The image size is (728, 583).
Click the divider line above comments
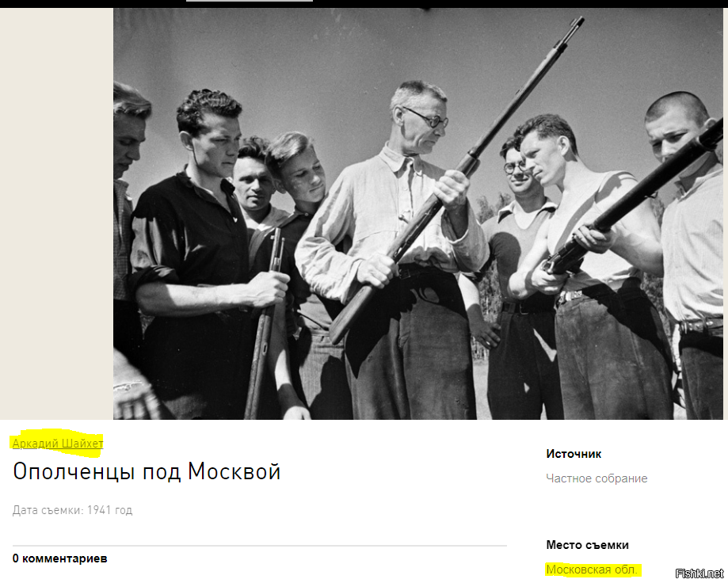[260, 546]
